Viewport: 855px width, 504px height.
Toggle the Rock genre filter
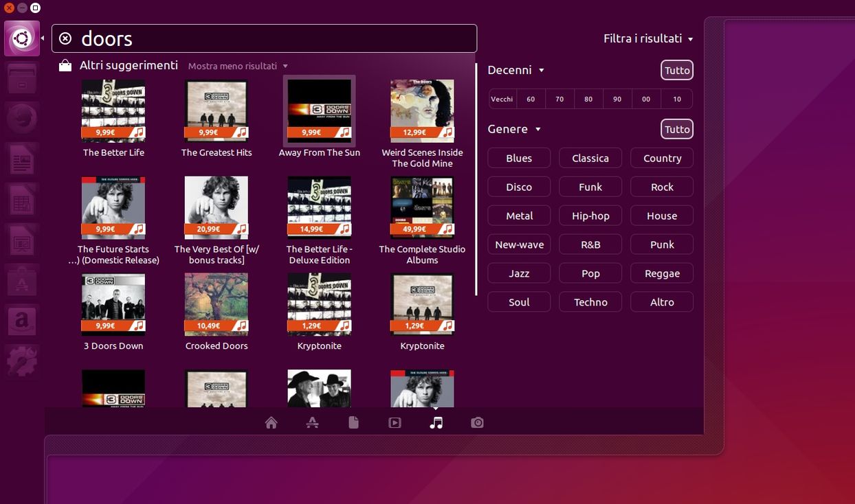(661, 187)
